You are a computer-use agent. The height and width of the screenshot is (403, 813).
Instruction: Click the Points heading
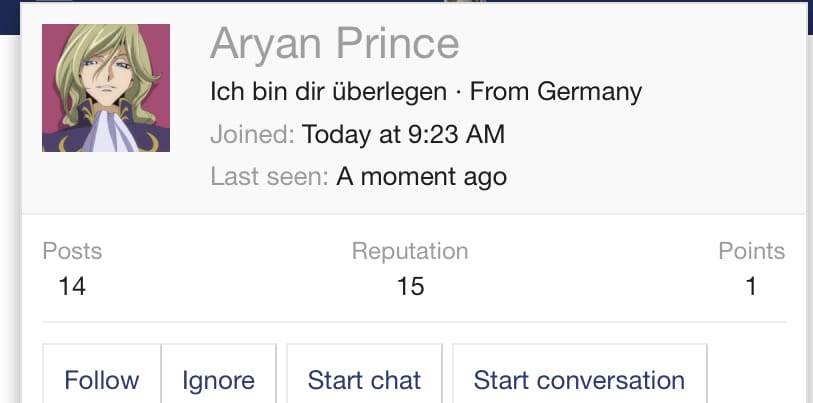[752, 251]
